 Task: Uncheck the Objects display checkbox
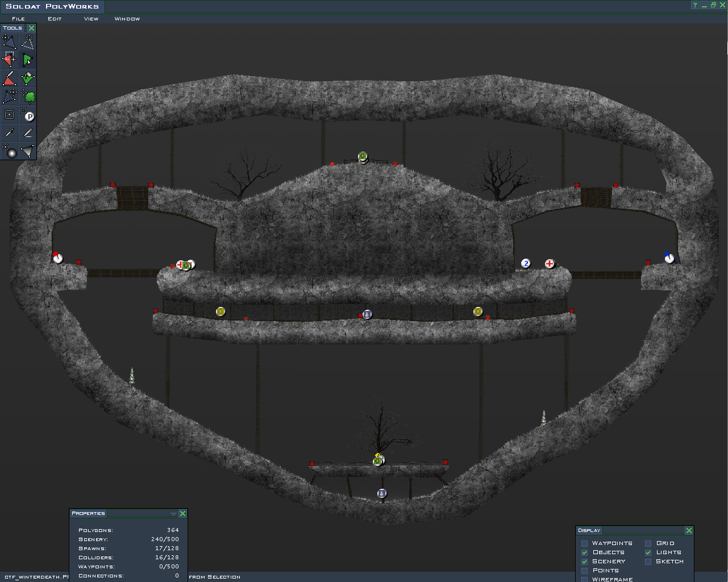point(584,552)
